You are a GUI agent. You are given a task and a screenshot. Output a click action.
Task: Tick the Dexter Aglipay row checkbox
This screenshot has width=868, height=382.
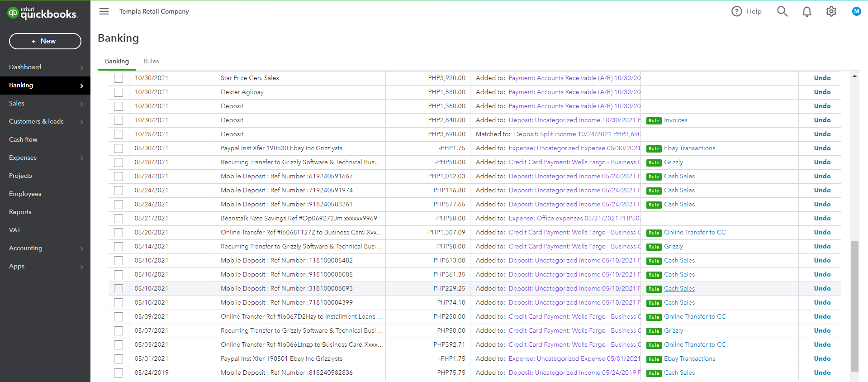119,92
